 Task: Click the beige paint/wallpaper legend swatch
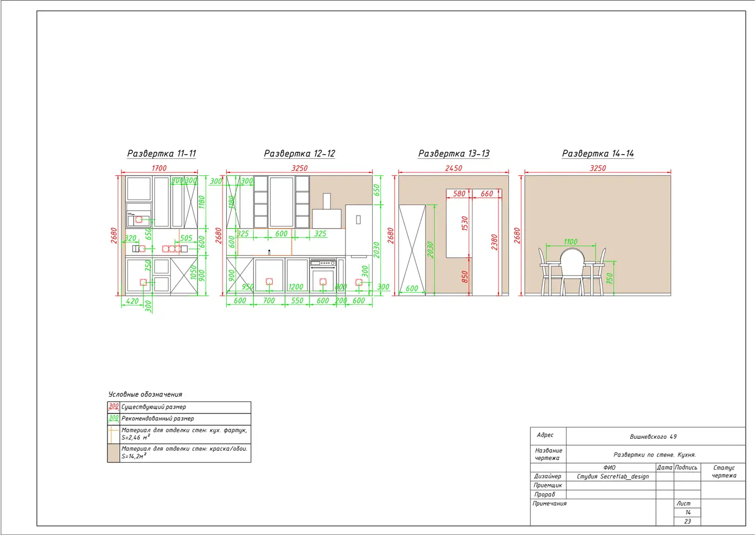[113, 453]
